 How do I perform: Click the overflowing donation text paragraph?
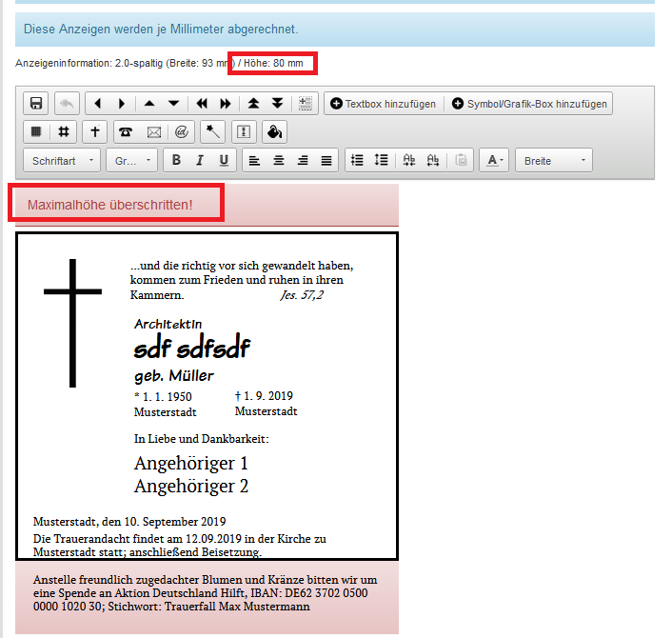coord(206,593)
